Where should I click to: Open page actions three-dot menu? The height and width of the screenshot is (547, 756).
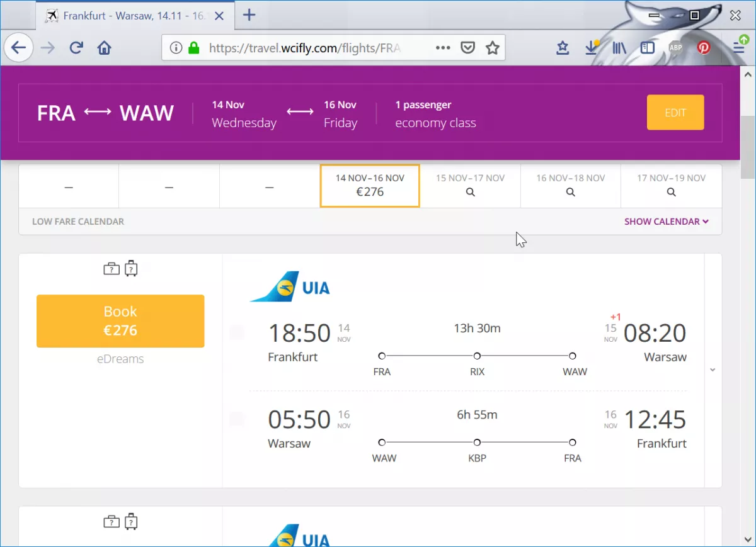point(443,48)
